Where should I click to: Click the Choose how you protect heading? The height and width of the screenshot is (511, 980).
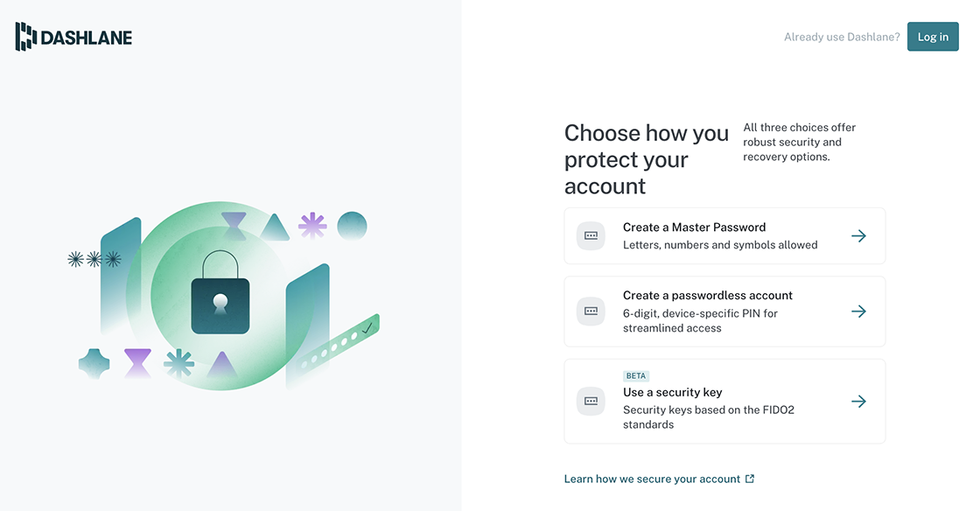[x=647, y=159]
